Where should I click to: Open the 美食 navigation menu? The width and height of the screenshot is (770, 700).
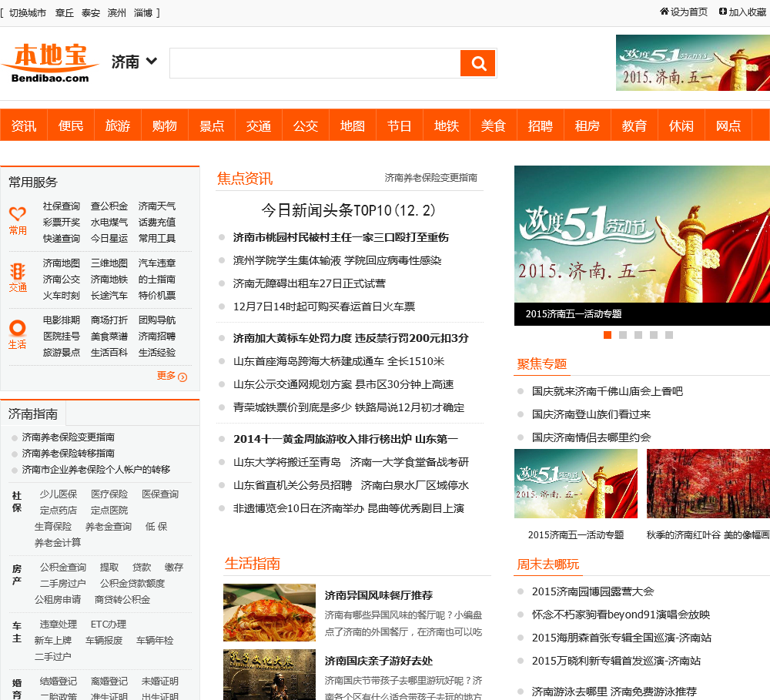tap(494, 126)
